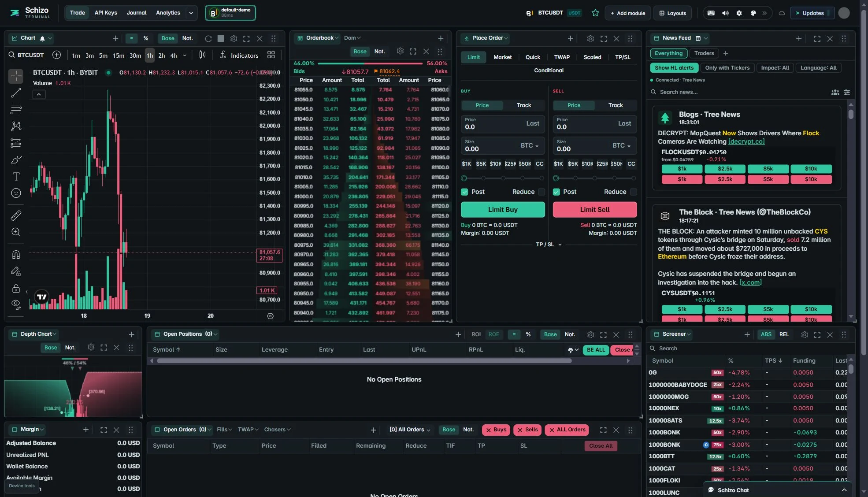
Task: Click the Buy size percentage slider handle
Action: [464, 178]
